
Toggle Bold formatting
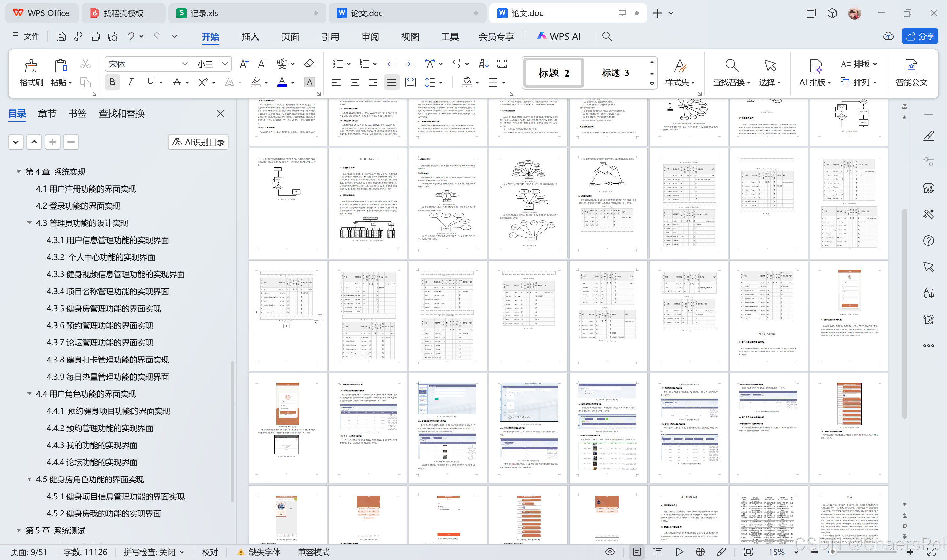coord(112,82)
